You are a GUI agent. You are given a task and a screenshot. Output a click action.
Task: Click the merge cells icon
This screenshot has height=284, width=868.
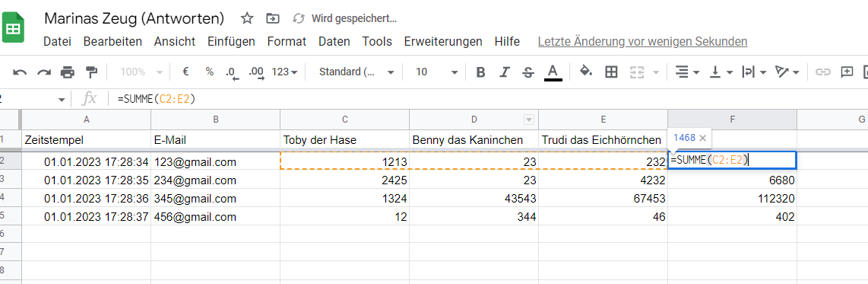[x=637, y=72]
